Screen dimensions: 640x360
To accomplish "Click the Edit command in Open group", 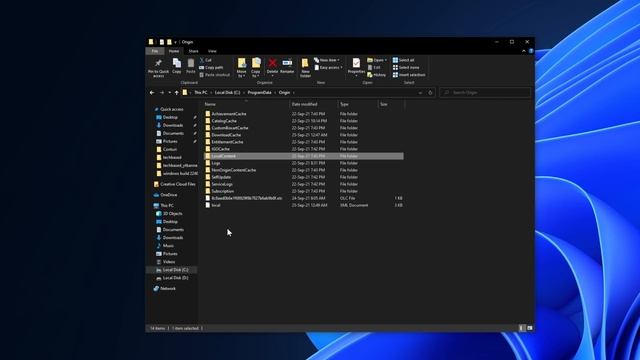I will point(374,67).
